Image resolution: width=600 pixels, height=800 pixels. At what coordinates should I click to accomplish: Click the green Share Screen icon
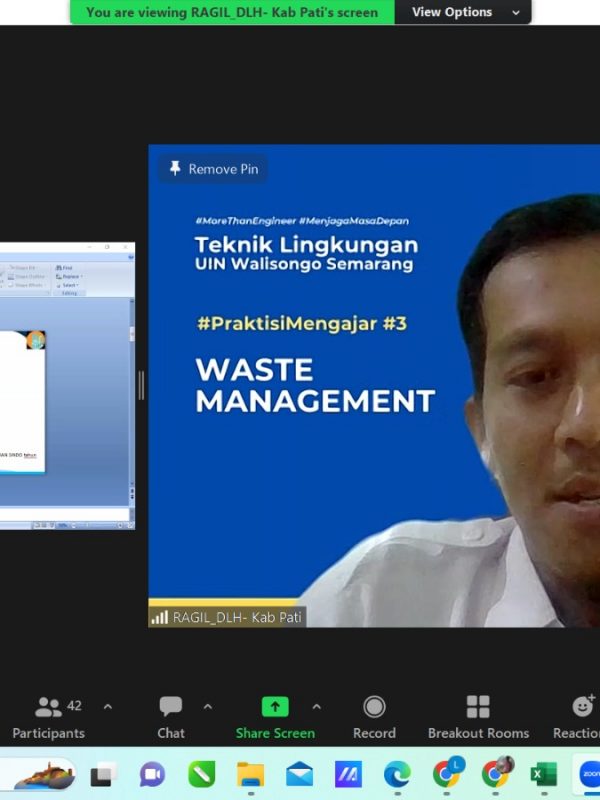coord(274,707)
